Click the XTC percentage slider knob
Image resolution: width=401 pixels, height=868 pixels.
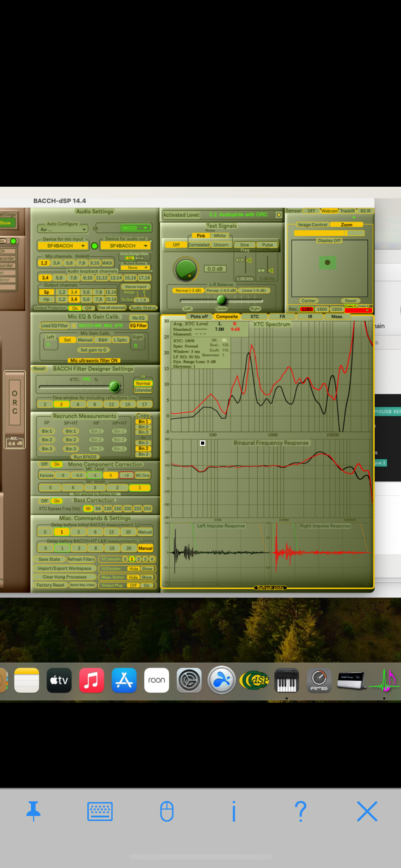[114, 386]
